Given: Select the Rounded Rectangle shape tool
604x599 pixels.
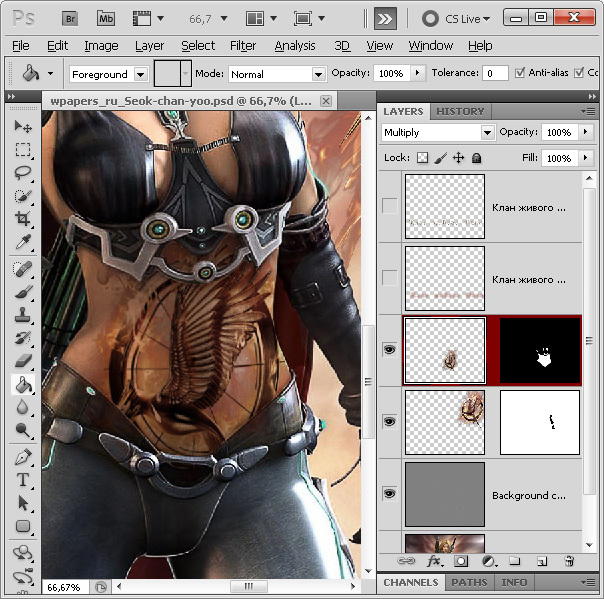Looking at the screenshot, I should pyautogui.click(x=23, y=526).
